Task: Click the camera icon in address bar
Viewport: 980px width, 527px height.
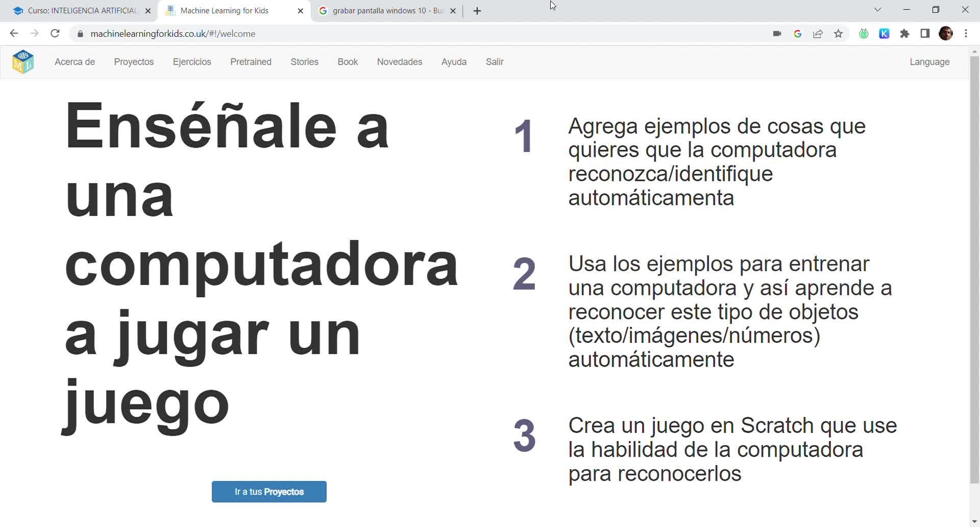Action: pyautogui.click(x=777, y=34)
